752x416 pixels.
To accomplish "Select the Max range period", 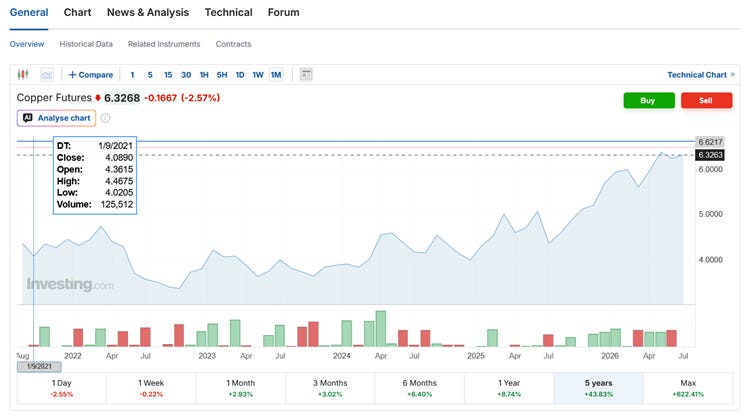I will point(688,388).
